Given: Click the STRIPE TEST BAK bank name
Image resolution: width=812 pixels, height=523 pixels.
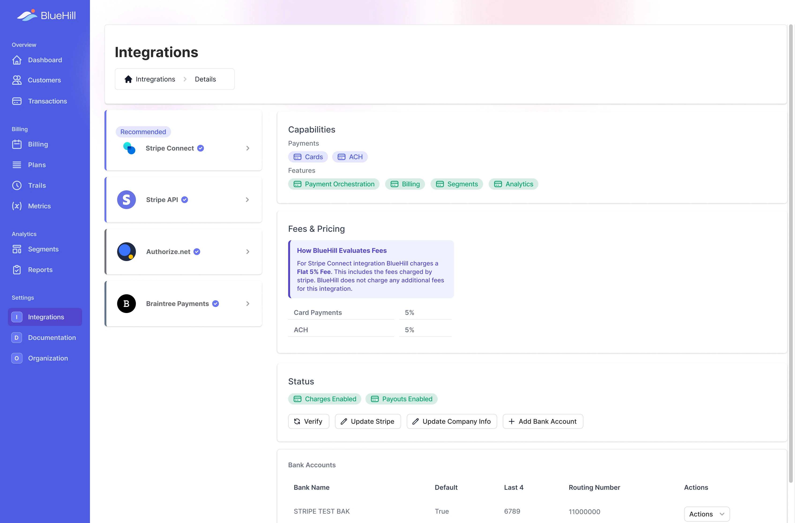Looking at the screenshot, I should (321, 512).
